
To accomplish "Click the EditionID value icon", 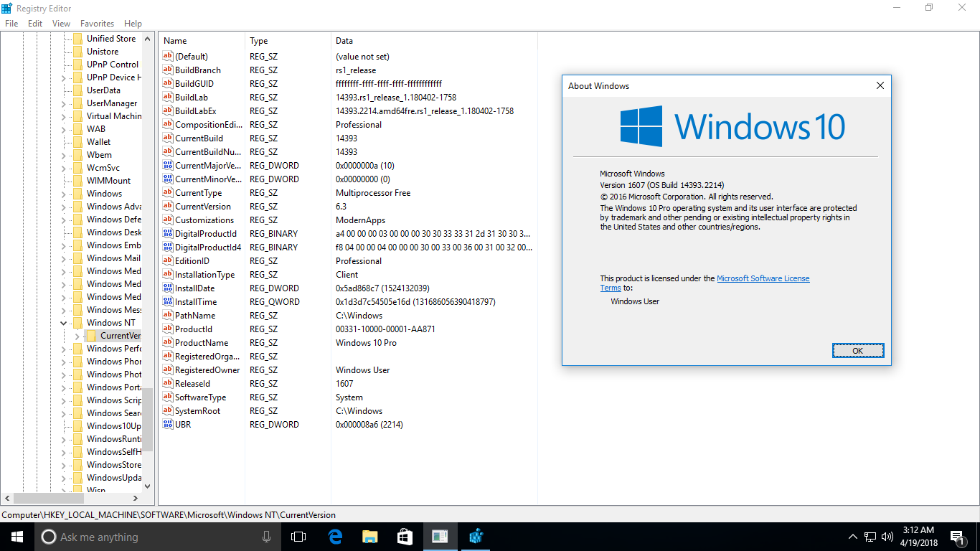I will tap(168, 261).
